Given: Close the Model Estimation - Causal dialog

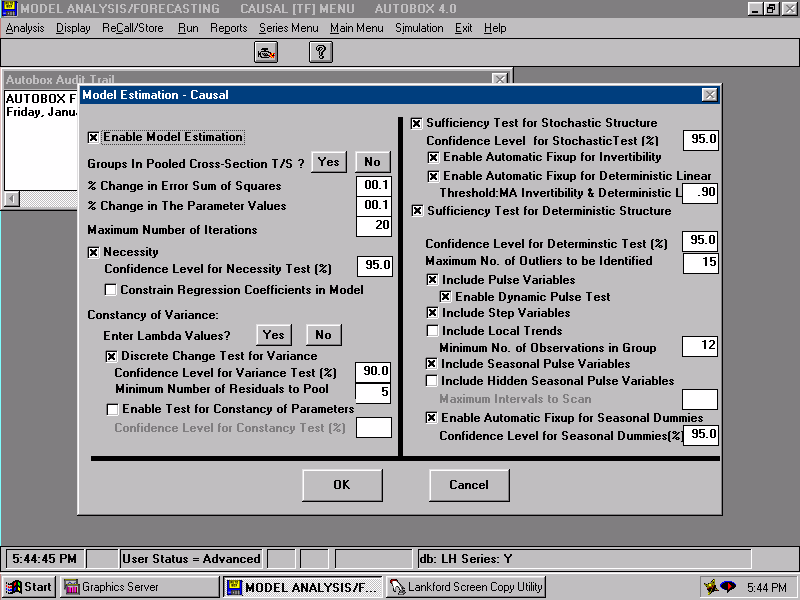Looking at the screenshot, I should 710,95.
